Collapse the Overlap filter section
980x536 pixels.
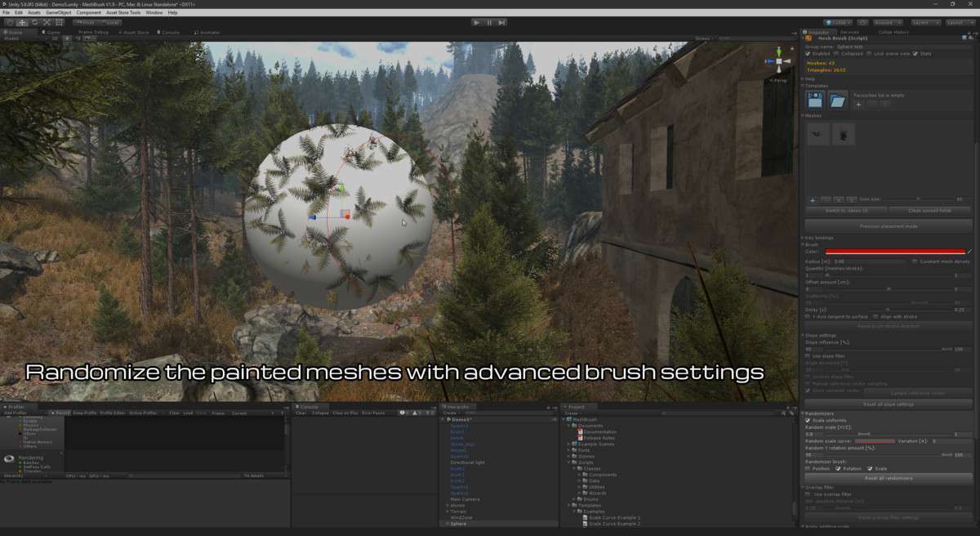pyautogui.click(x=803, y=488)
